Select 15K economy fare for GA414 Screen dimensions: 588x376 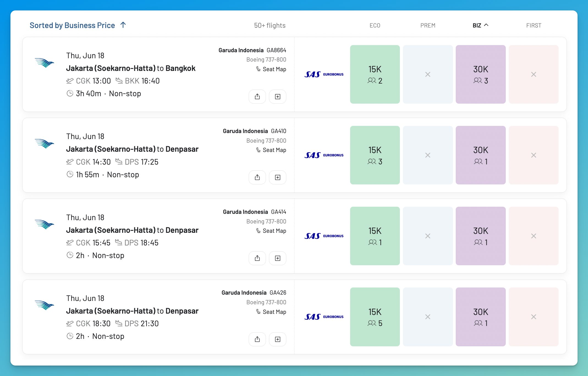pos(375,236)
